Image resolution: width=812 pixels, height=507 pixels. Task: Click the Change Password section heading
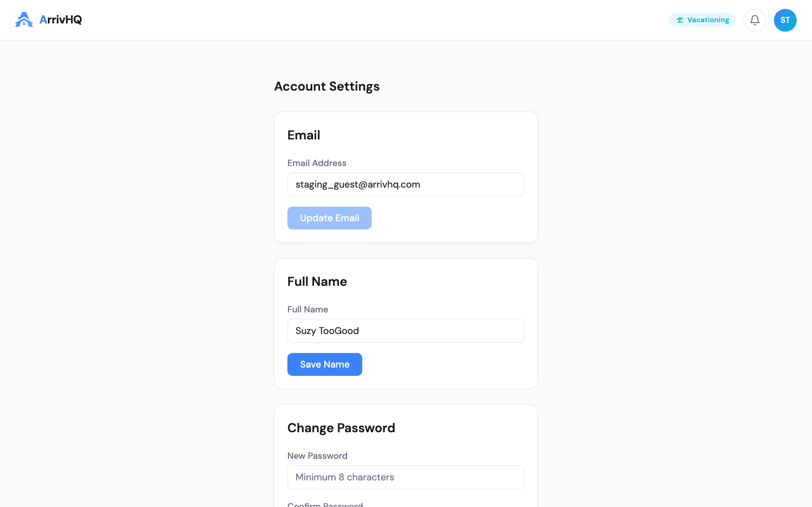pyautogui.click(x=341, y=428)
